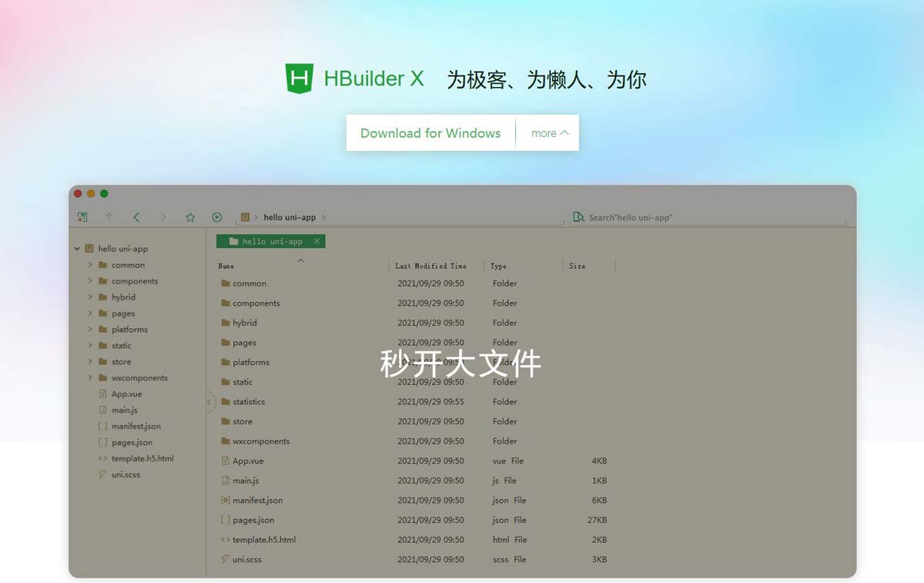This screenshot has width=924, height=583.
Task: Click the uni.scss icon in the project tree
Action: coord(103,474)
